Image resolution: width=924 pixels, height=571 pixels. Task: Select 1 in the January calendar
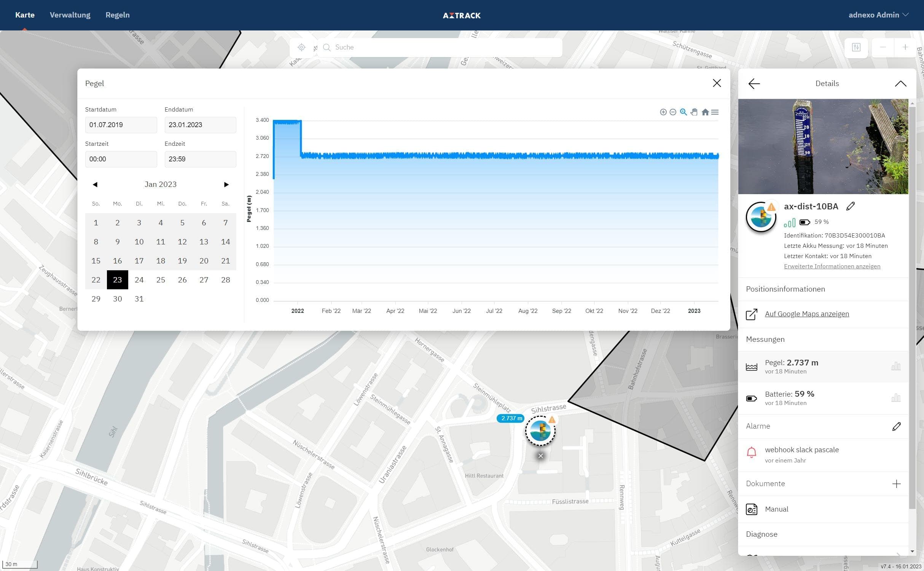(x=96, y=223)
